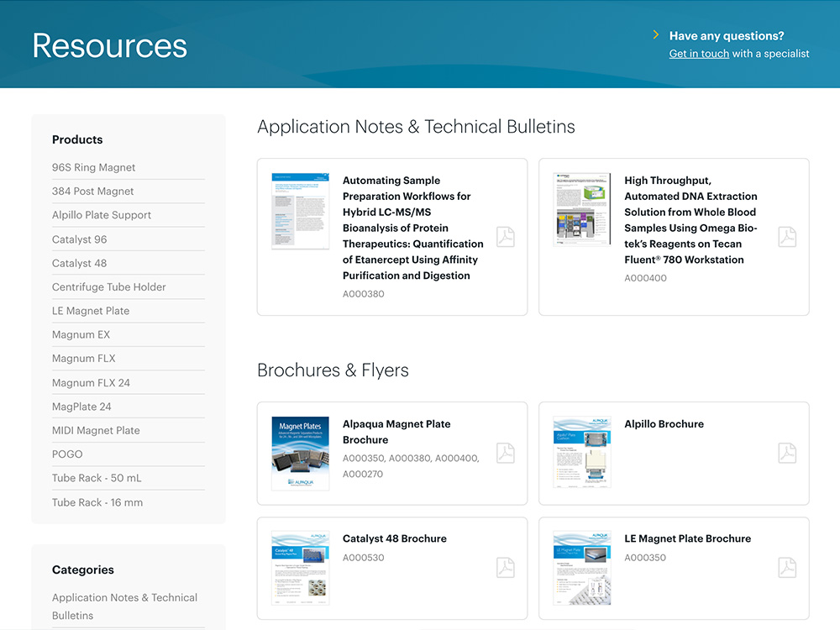Click PDF icon on Alpaqua Magnet Plate Brochure
Viewport: 840px width, 630px height.
point(505,453)
